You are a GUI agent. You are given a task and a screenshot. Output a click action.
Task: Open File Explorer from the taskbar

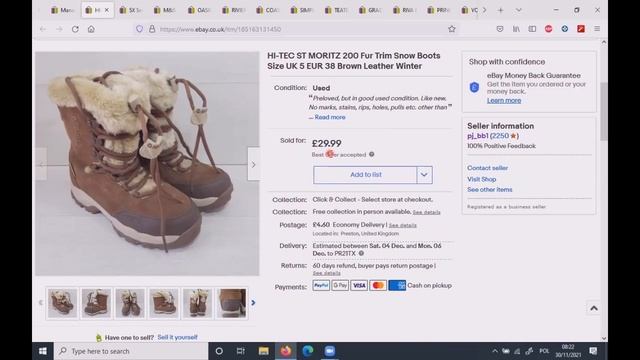tap(263, 351)
